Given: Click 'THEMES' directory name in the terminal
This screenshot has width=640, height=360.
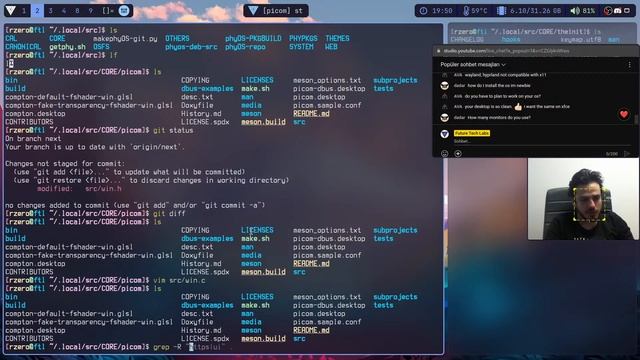Looking at the screenshot, I should pyautogui.click(x=337, y=39).
